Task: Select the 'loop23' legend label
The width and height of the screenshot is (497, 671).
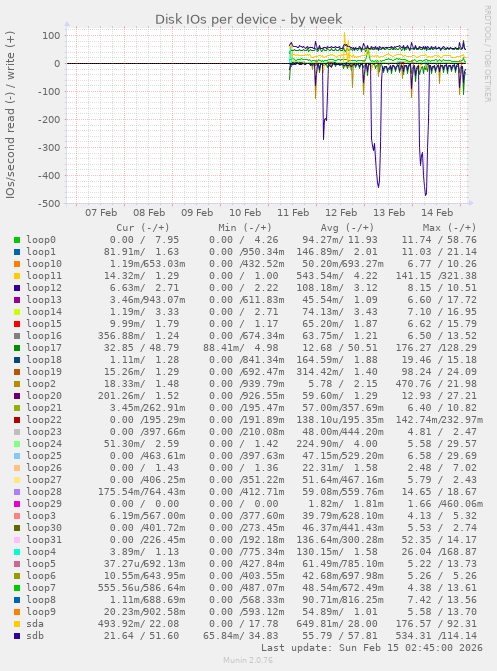Action: pyautogui.click(x=44, y=431)
